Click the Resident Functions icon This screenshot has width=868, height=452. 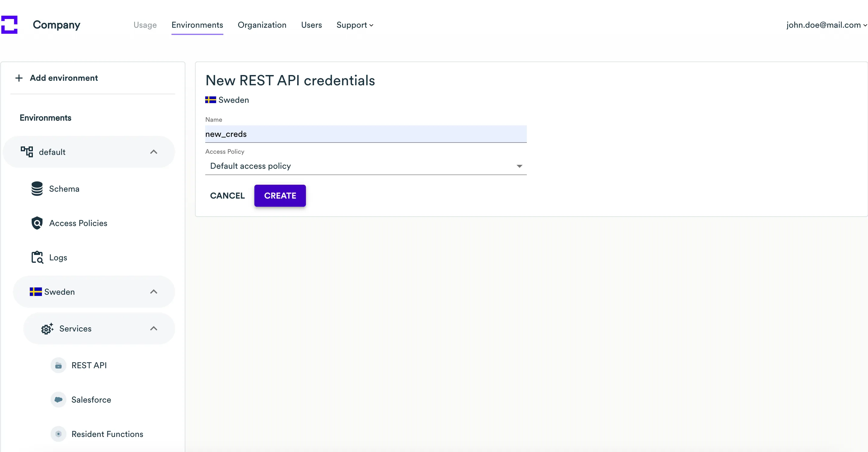click(58, 434)
